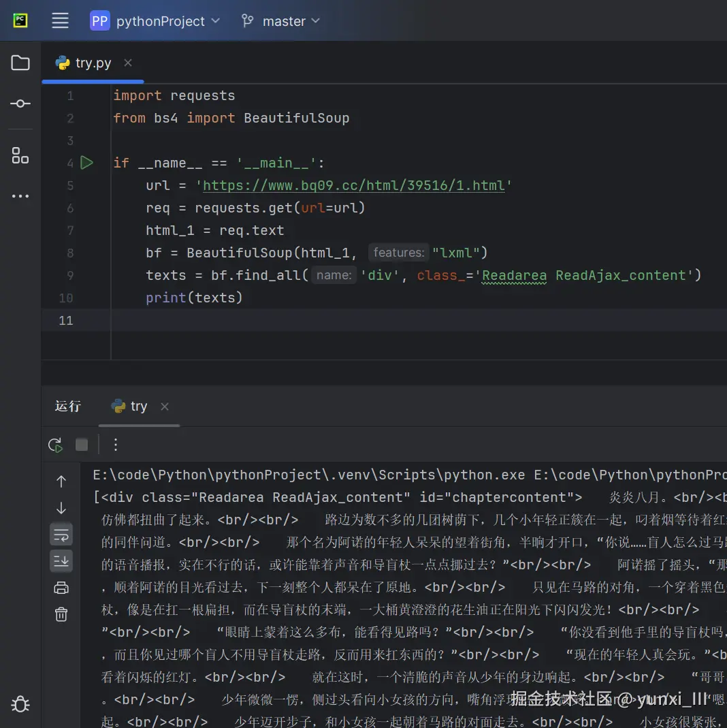This screenshot has height=728, width=727.
Task: Click the import requests line
Action: click(x=174, y=95)
